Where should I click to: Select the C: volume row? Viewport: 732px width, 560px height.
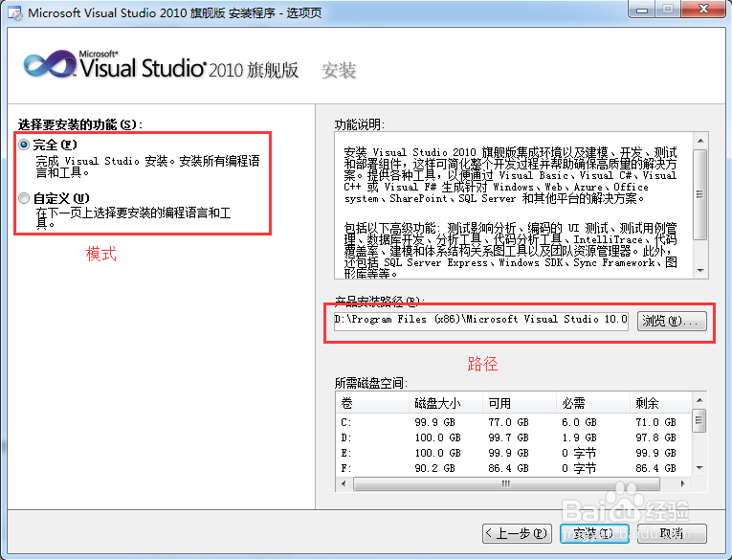coord(514,422)
